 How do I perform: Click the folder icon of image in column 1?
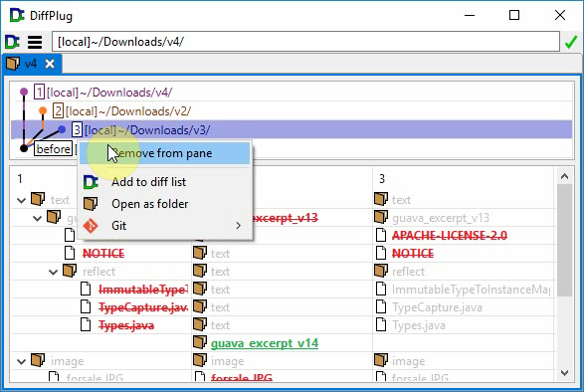click(x=38, y=360)
